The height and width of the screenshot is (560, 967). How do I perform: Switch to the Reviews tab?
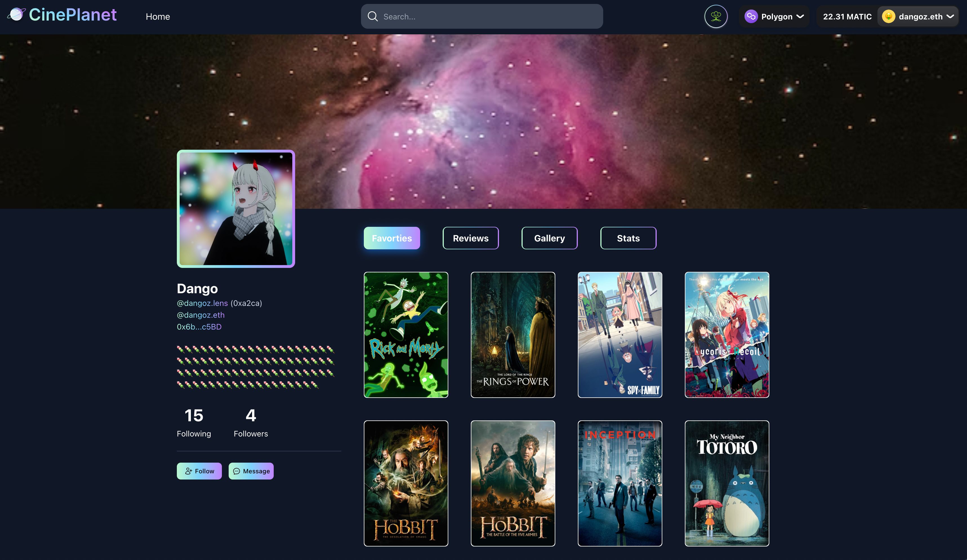(471, 238)
